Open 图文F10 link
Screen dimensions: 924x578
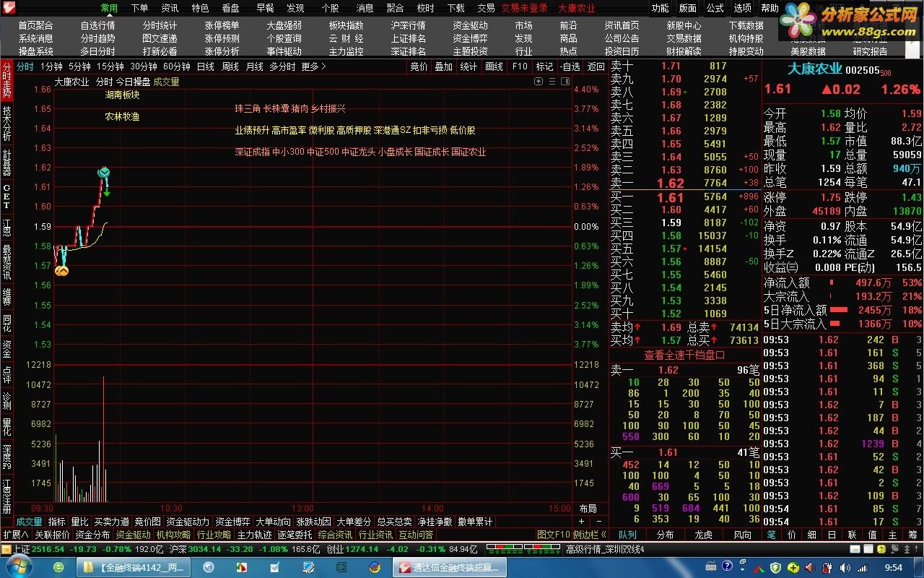[x=554, y=535]
